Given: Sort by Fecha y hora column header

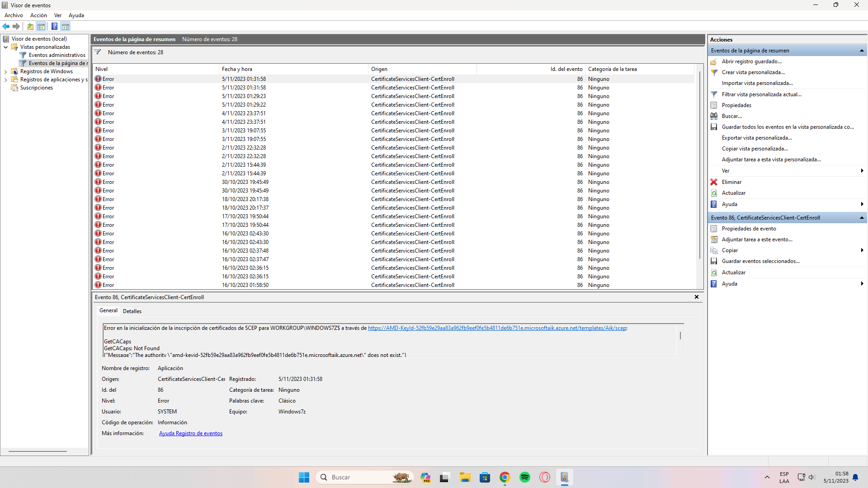Looking at the screenshot, I should pos(237,69).
